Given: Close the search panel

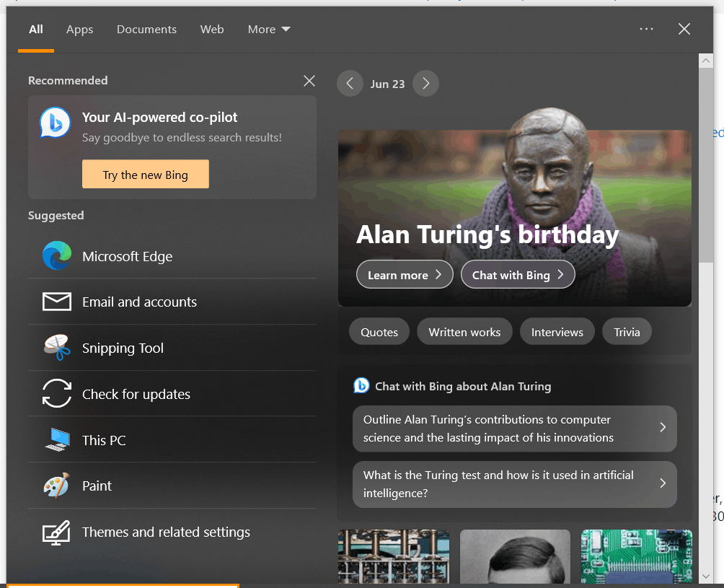Looking at the screenshot, I should point(684,29).
